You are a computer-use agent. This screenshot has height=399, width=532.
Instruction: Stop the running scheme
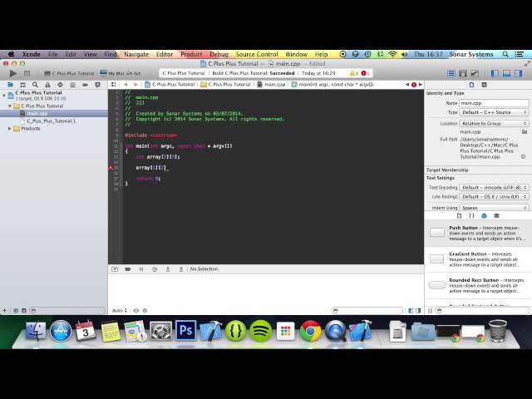point(27,73)
